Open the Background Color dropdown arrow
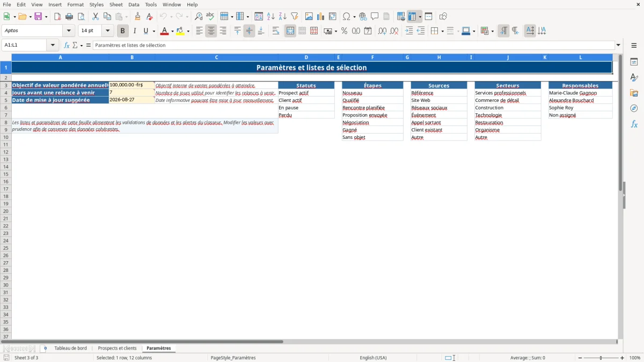644x362 pixels. click(188, 31)
